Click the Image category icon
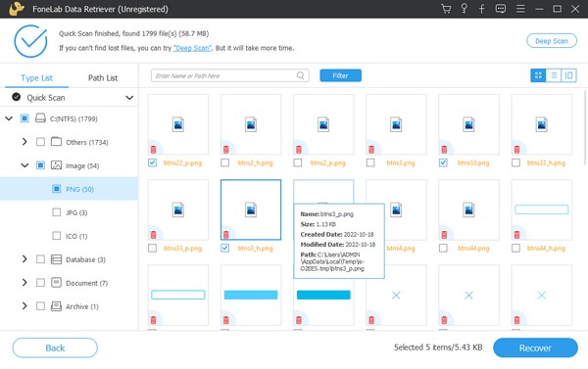Image resolution: width=588 pixels, height=369 pixels. click(x=56, y=165)
